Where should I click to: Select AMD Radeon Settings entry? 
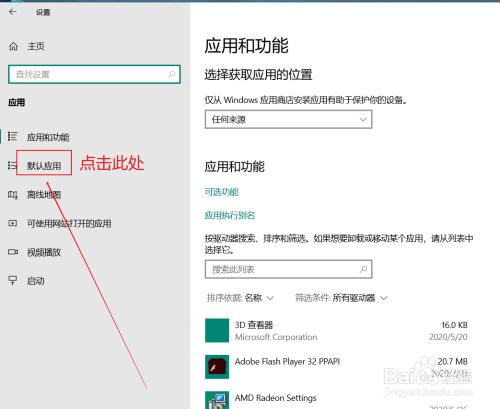point(337,400)
